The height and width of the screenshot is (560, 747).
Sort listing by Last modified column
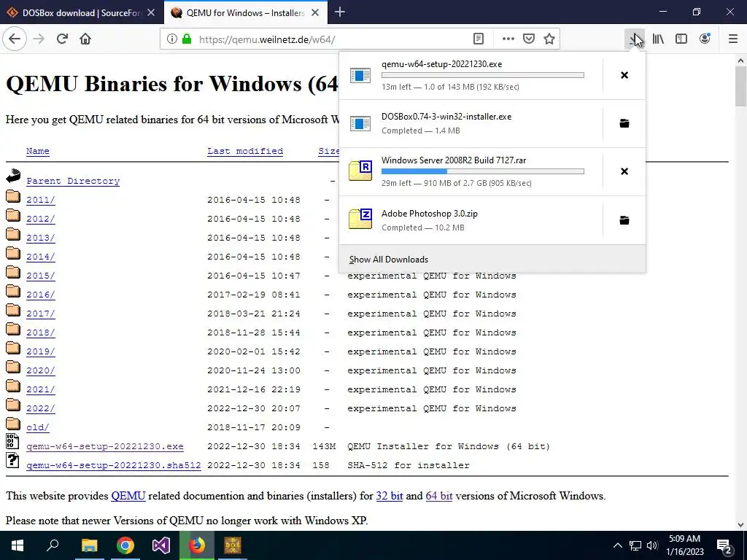tap(245, 151)
